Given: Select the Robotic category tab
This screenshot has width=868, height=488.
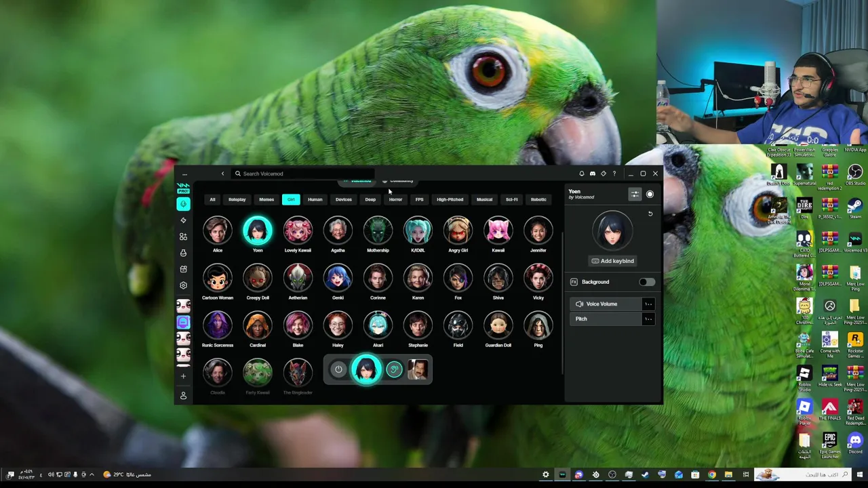Looking at the screenshot, I should 538,199.
